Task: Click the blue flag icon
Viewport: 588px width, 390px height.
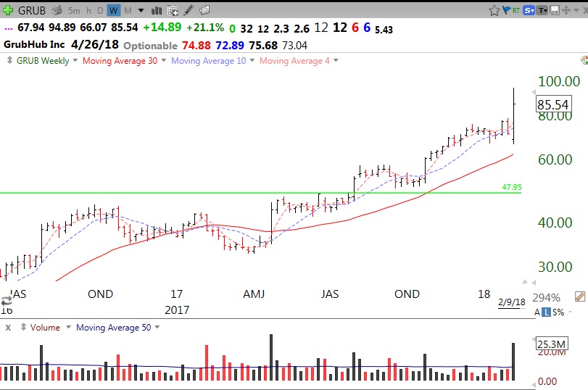Action: (x=506, y=10)
